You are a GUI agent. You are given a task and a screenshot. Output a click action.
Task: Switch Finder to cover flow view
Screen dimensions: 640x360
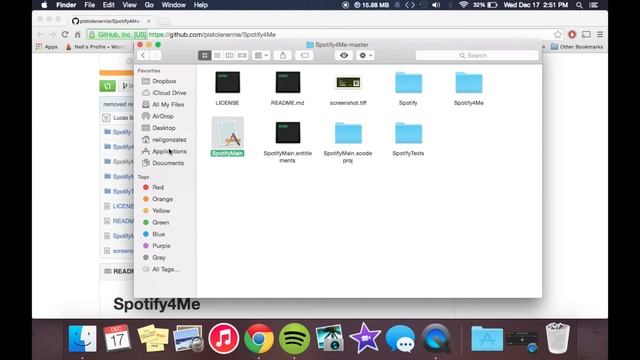(x=242, y=56)
